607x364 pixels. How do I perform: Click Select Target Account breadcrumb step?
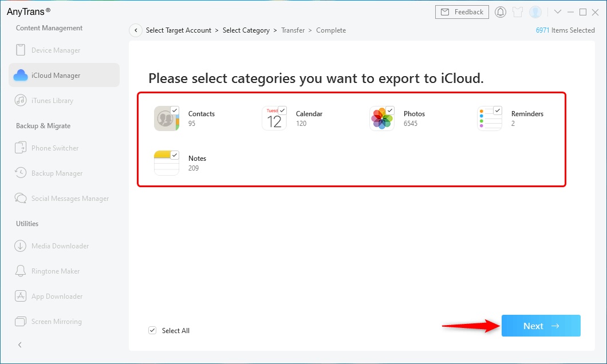[178, 30]
